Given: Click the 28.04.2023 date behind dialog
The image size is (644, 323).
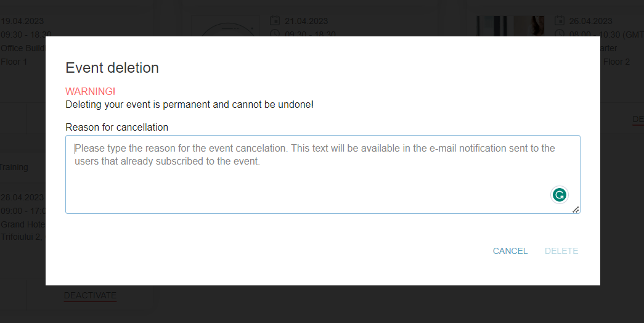Looking at the screenshot, I should [22, 197].
